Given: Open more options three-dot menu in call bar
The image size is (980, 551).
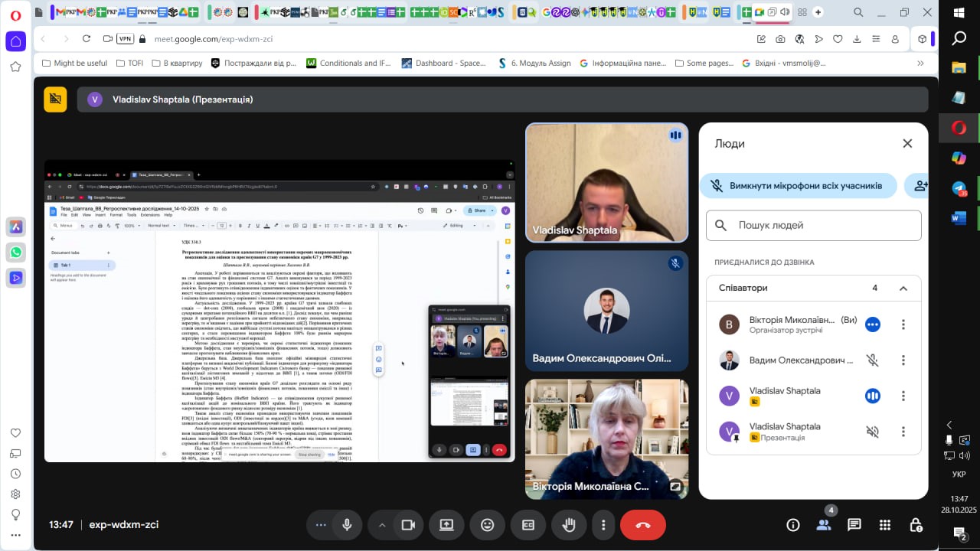Looking at the screenshot, I should tap(603, 525).
